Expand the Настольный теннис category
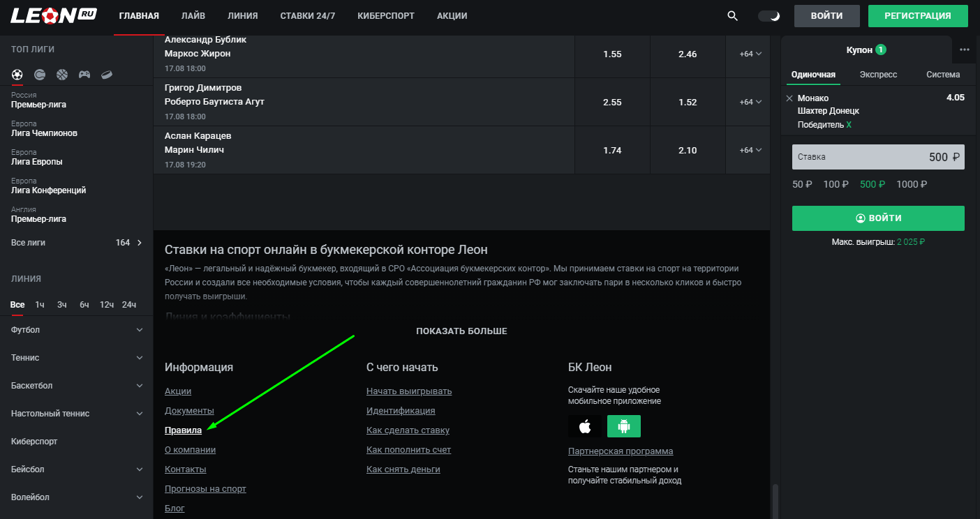Viewport: 980px width, 519px height. (77, 413)
